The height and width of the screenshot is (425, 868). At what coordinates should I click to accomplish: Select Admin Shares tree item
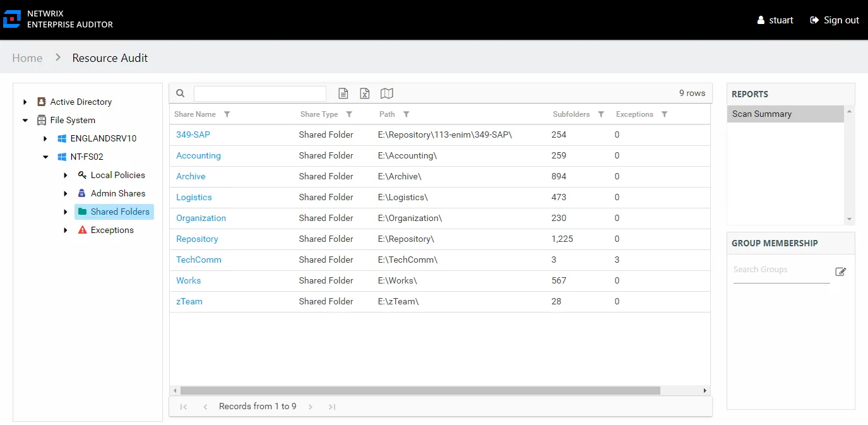pos(118,193)
